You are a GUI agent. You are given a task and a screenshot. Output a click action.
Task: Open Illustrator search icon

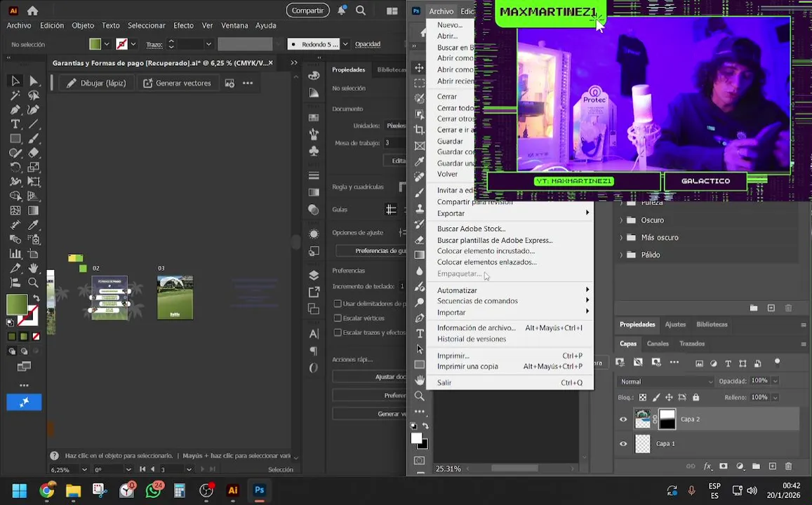pos(361,11)
